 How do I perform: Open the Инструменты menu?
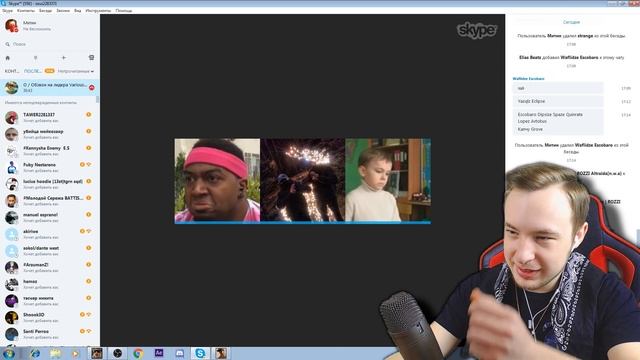pos(98,11)
